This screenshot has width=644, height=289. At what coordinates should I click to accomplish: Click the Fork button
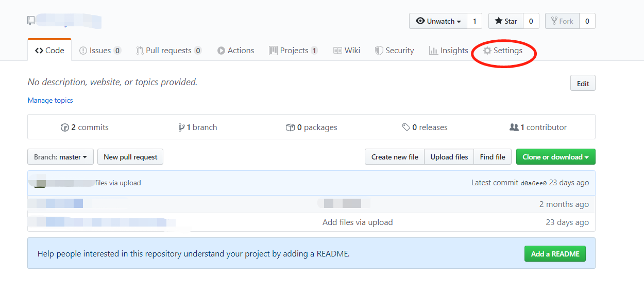point(562,21)
